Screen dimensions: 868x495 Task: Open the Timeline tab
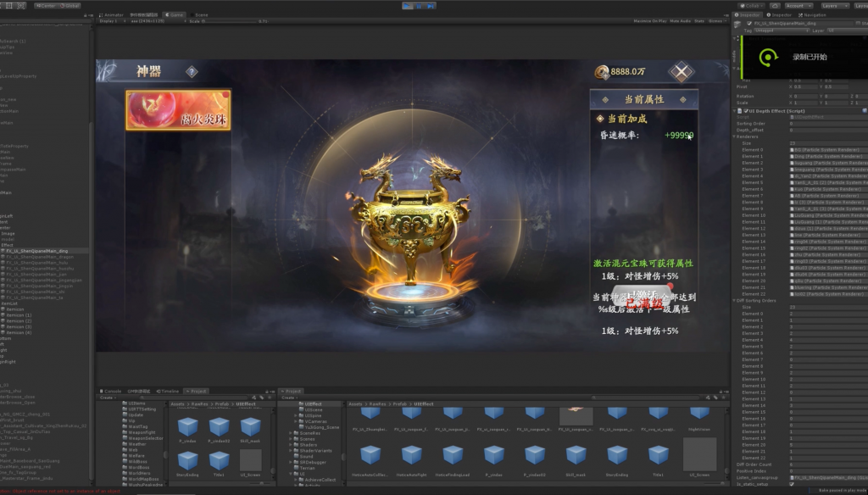click(x=168, y=391)
